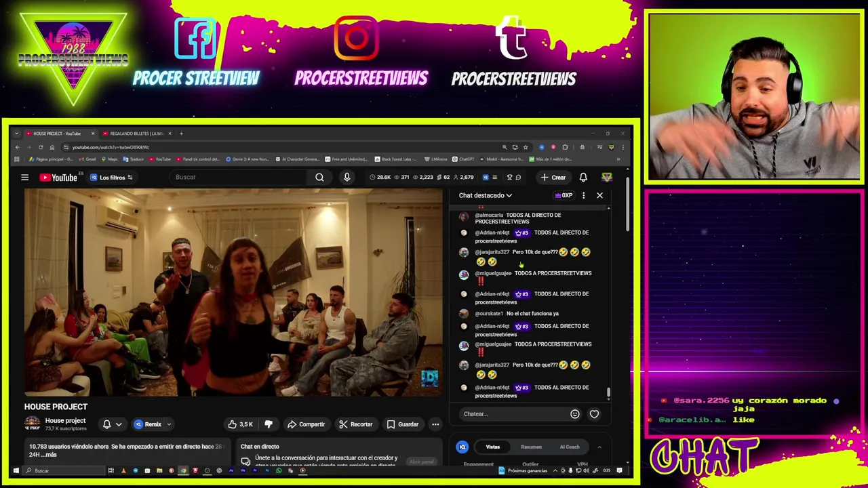The height and width of the screenshot is (488, 868).
Task: Reload the current page
Action: [x=41, y=147]
